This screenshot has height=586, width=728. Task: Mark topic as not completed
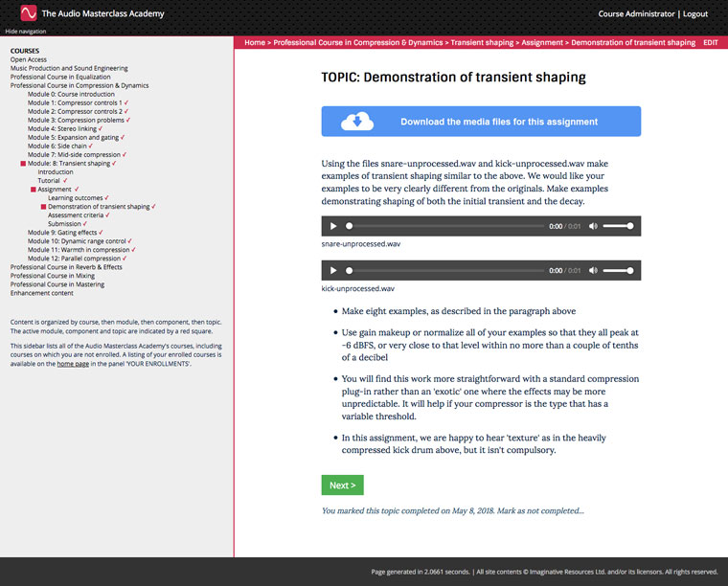(542, 510)
